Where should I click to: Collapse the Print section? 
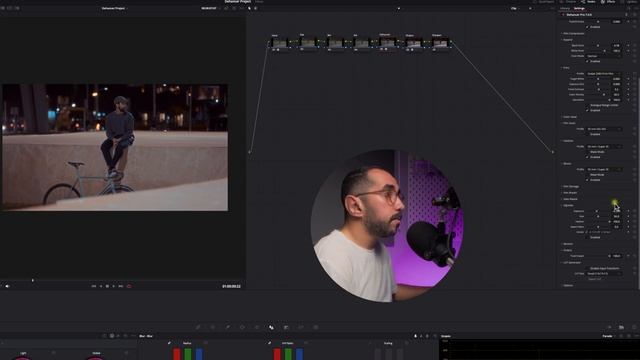566,68
